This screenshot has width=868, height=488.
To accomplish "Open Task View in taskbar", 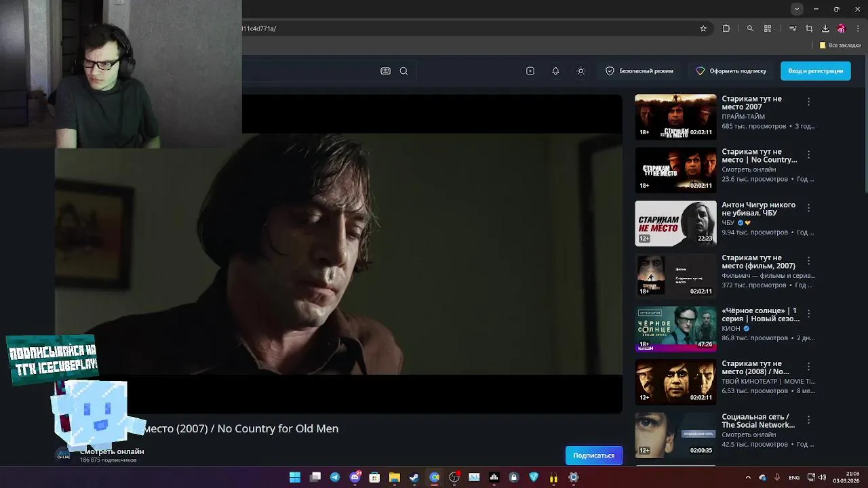I will click(315, 477).
